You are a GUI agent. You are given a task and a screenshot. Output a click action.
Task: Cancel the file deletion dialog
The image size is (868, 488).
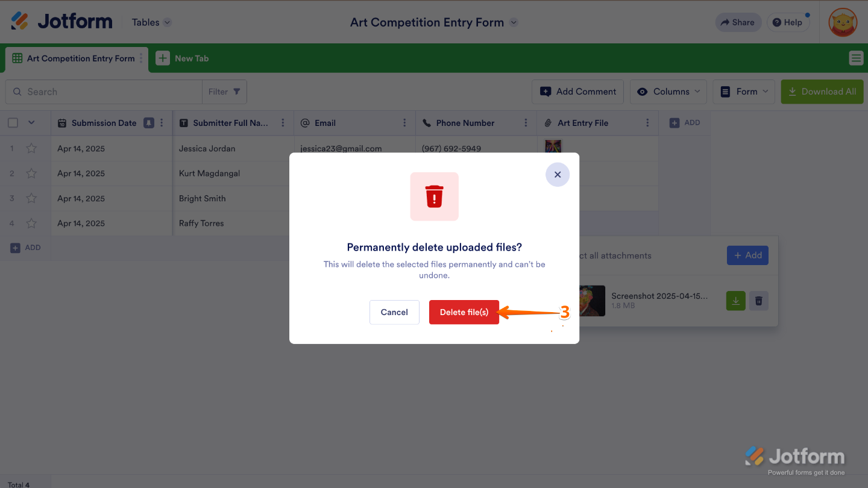point(394,312)
